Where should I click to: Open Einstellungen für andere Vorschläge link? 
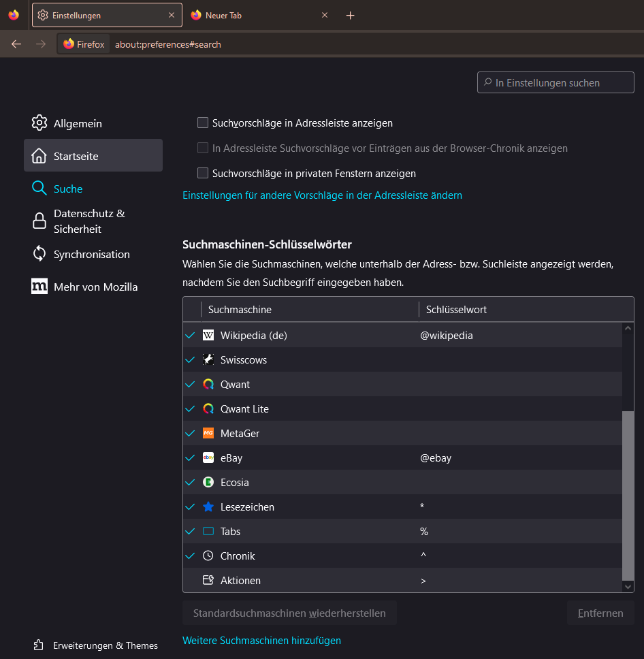(x=322, y=195)
